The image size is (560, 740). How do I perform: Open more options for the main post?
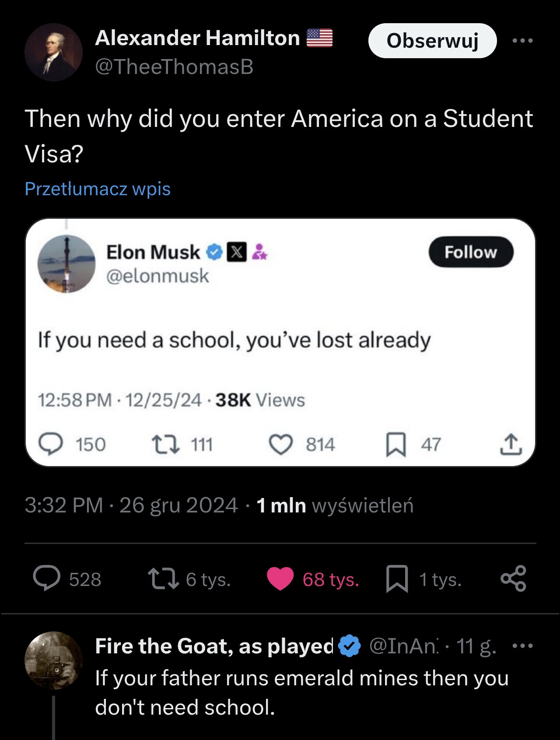point(523,41)
